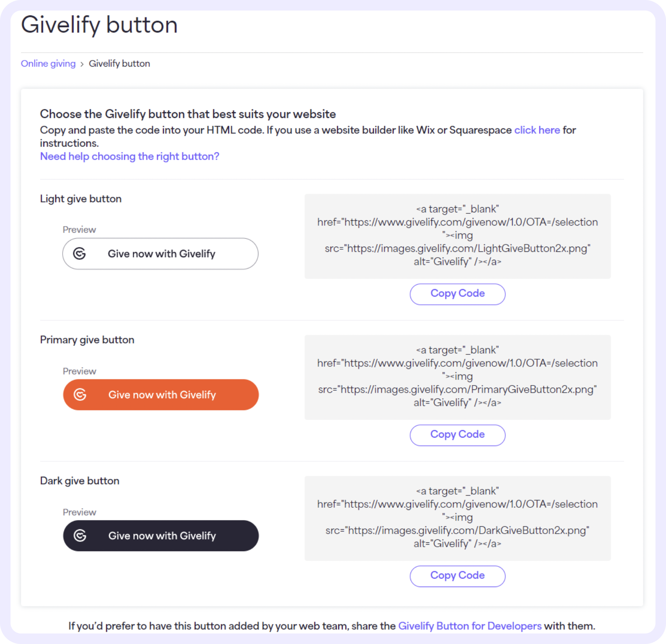The height and width of the screenshot is (644, 666).
Task: Select the Primary give button code snippet
Action: tap(457, 376)
